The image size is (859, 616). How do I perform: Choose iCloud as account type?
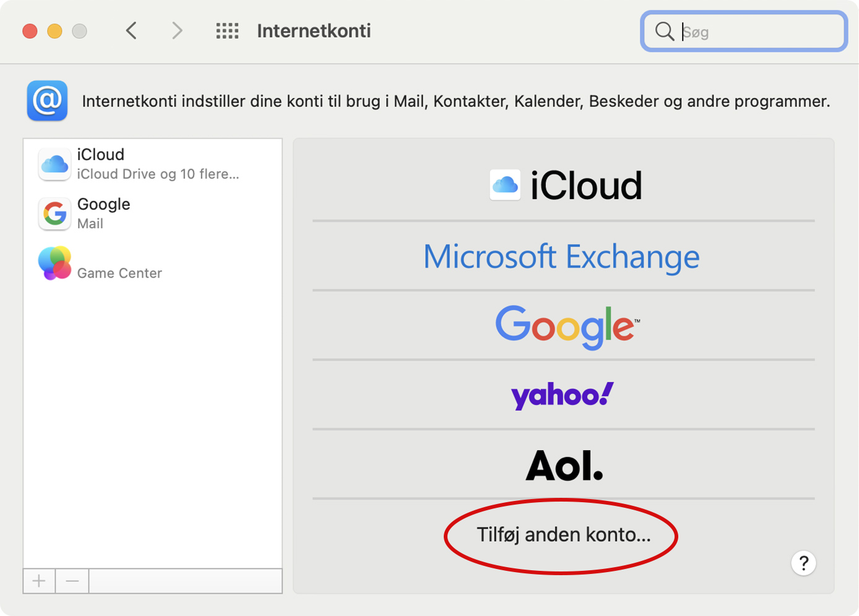(564, 185)
